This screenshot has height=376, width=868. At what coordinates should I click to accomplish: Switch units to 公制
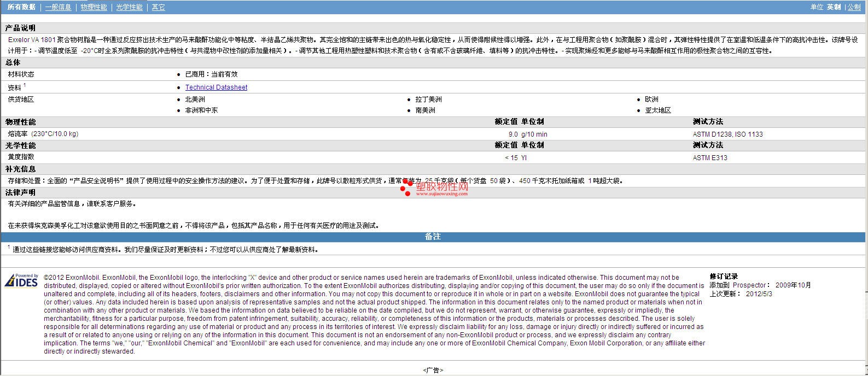point(854,7)
